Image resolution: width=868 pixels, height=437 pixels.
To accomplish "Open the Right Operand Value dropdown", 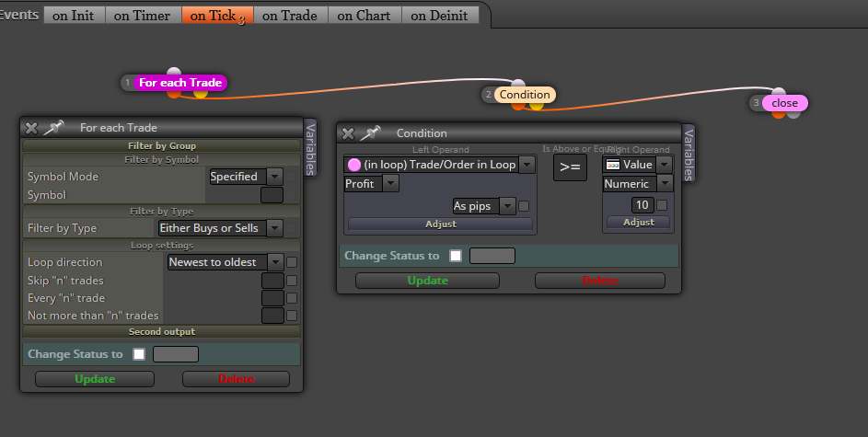I will pos(637,165).
